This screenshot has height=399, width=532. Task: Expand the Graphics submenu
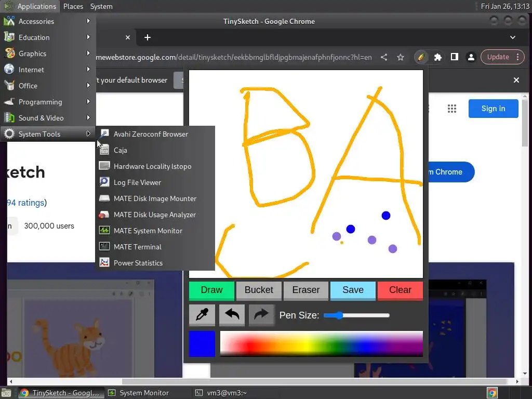click(x=48, y=54)
